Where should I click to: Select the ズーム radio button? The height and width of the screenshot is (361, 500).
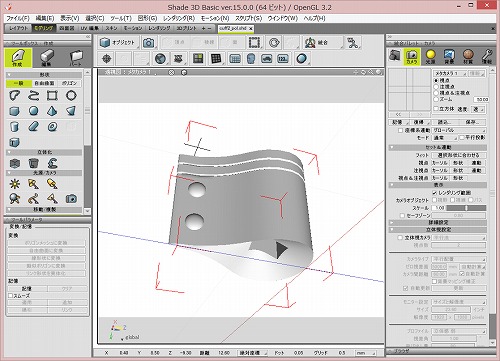[436, 99]
